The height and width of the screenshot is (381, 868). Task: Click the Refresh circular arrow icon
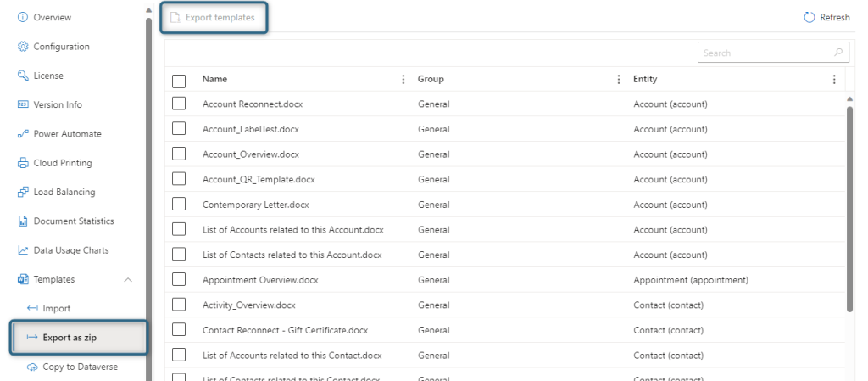tap(810, 17)
